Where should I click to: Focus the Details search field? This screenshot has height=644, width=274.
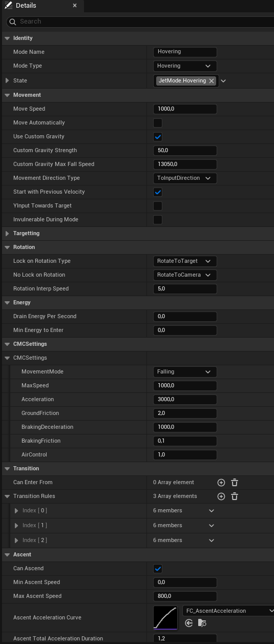pos(139,22)
